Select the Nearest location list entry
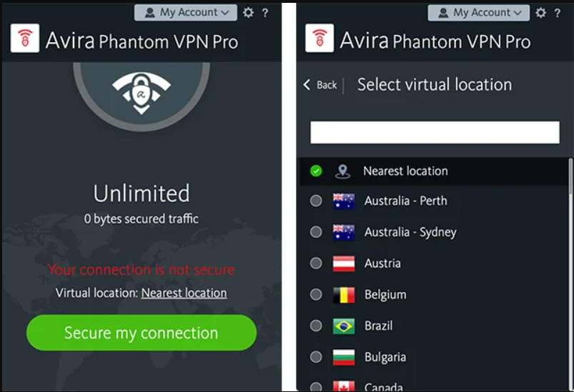This screenshot has width=574, height=392. [x=405, y=171]
